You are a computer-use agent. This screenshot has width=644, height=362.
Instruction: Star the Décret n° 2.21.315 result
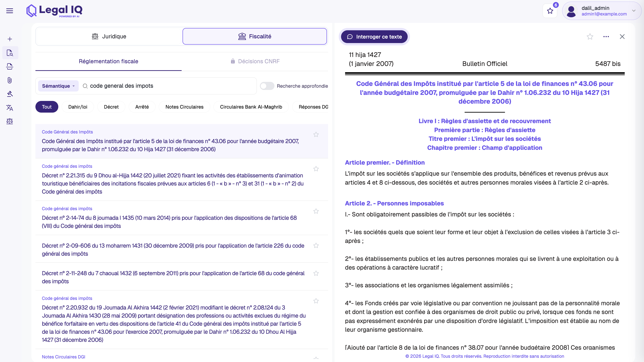316,169
